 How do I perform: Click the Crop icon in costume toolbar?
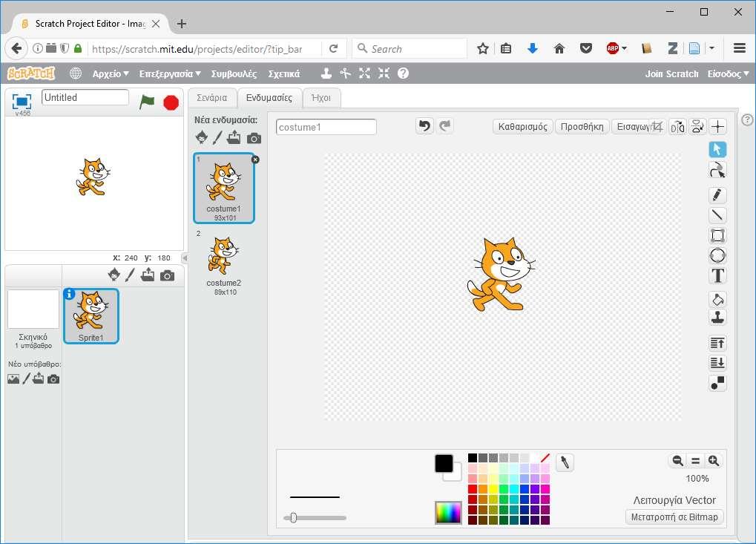click(x=657, y=127)
